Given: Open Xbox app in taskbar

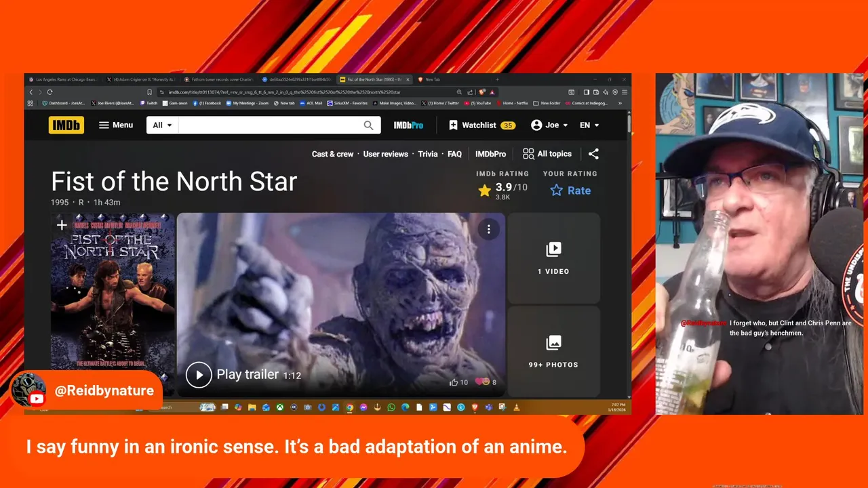Looking at the screenshot, I should coord(280,407).
